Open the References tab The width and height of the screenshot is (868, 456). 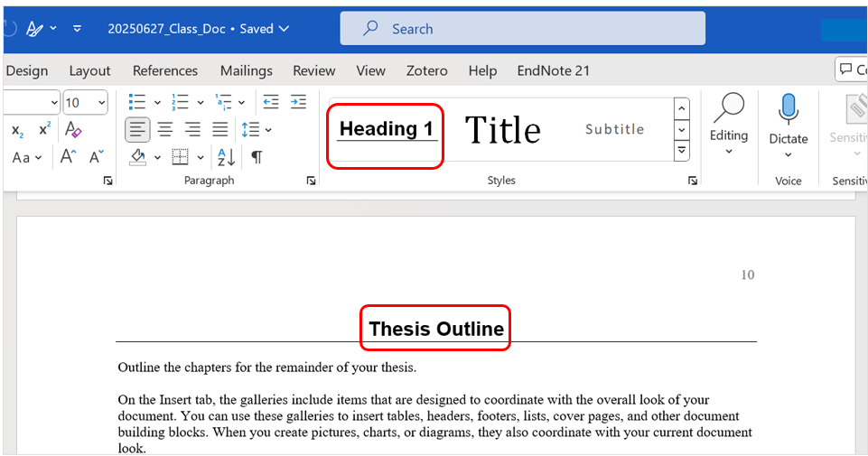(x=164, y=70)
